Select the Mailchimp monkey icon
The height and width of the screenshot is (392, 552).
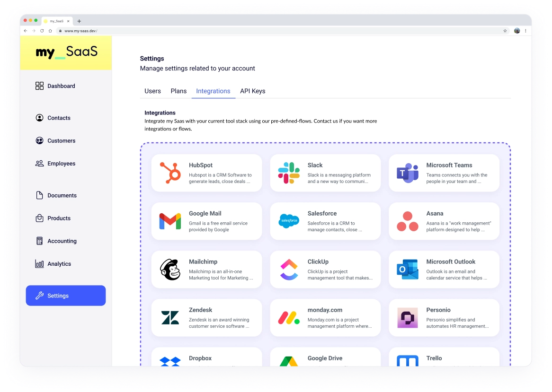tap(170, 270)
